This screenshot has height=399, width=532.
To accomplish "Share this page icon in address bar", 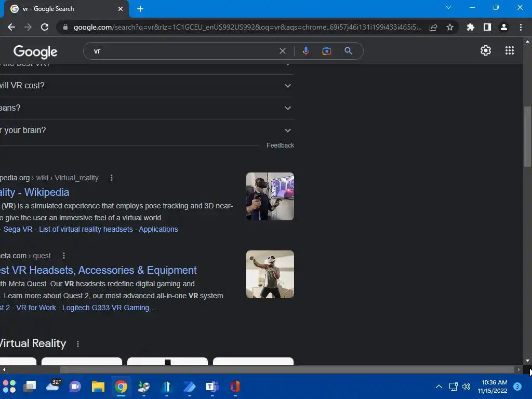I will coord(433,27).
